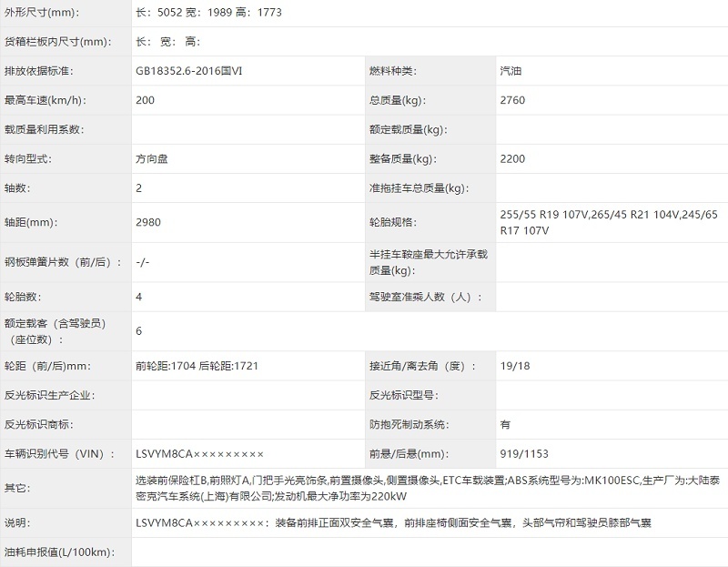The image size is (728, 567).
Task: Select the VIN value in the 车辆识别代号 row
Action: point(199,454)
